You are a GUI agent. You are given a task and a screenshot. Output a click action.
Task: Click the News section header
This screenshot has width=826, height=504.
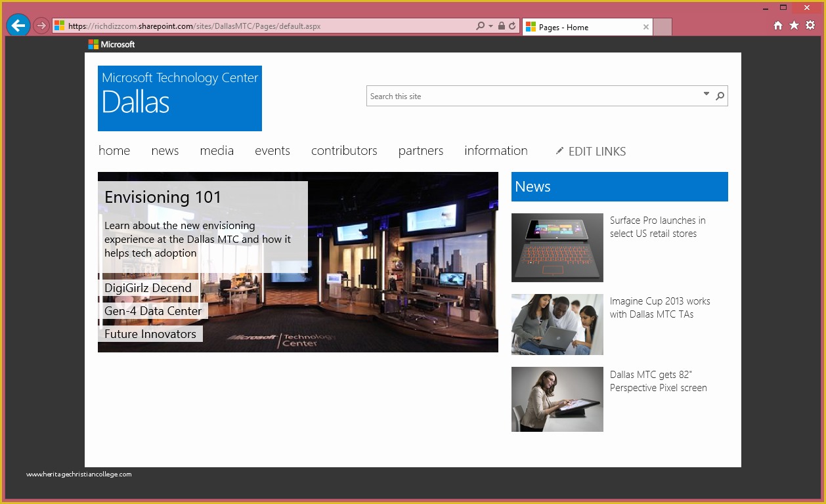[620, 186]
